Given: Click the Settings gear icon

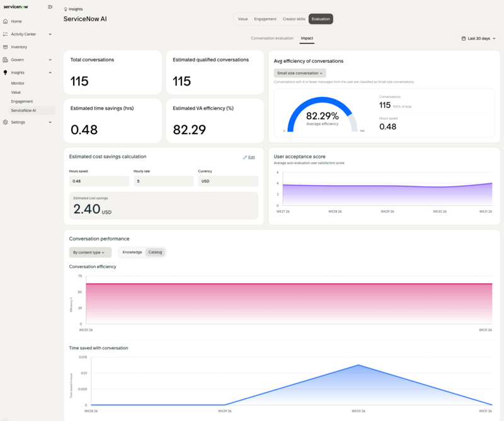Looking at the screenshot, I should pos(5,122).
